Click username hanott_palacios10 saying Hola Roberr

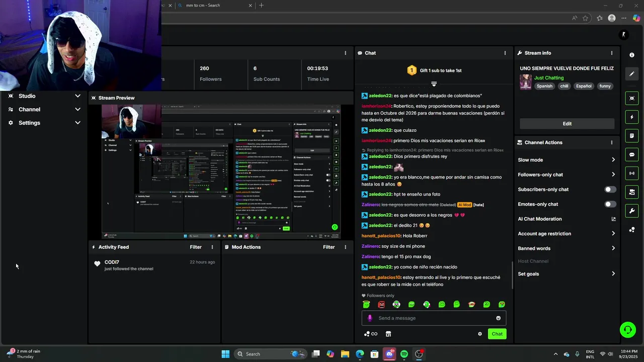point(381,236)
